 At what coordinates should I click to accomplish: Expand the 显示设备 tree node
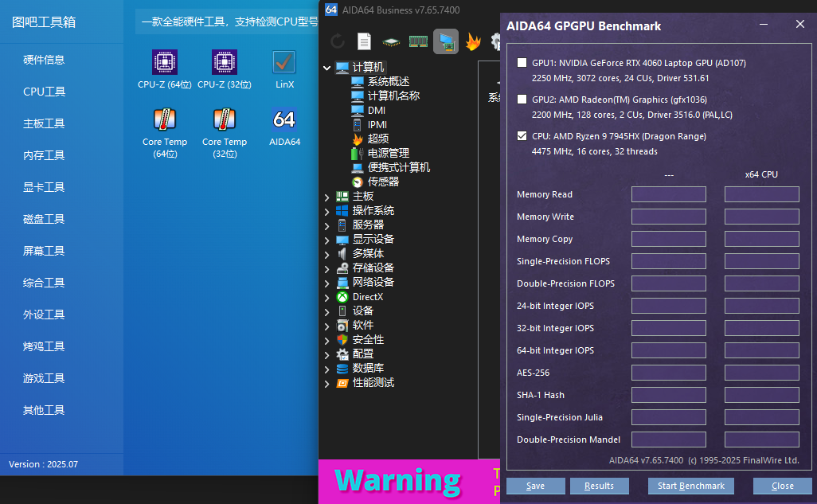[x=326, y=240]
